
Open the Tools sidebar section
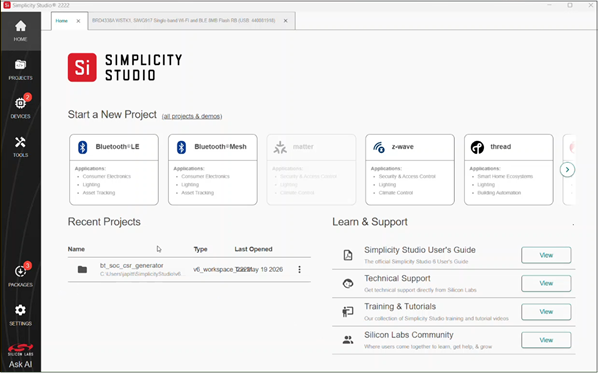click(21, 147)
